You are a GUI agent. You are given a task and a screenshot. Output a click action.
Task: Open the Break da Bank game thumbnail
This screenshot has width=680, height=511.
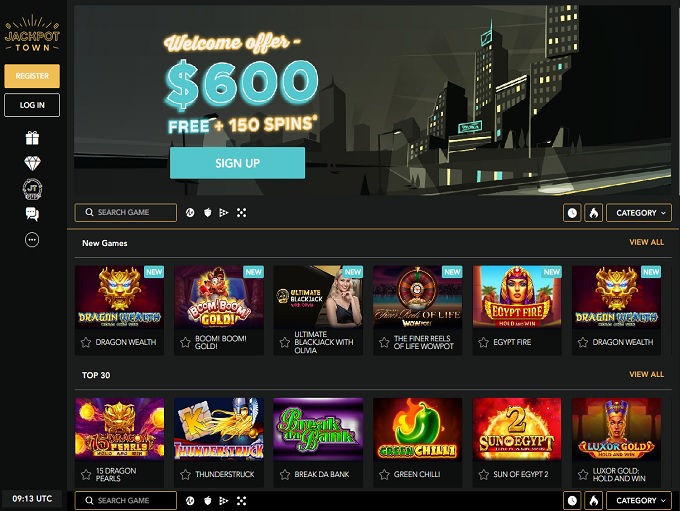[318, 429]
